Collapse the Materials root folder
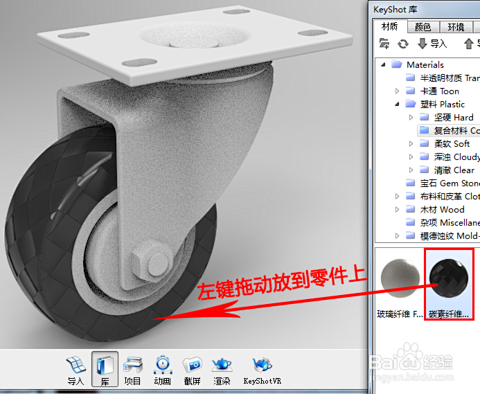Image resolution: width=480 pixels, height=394 pixels. [x=383, y=65]
